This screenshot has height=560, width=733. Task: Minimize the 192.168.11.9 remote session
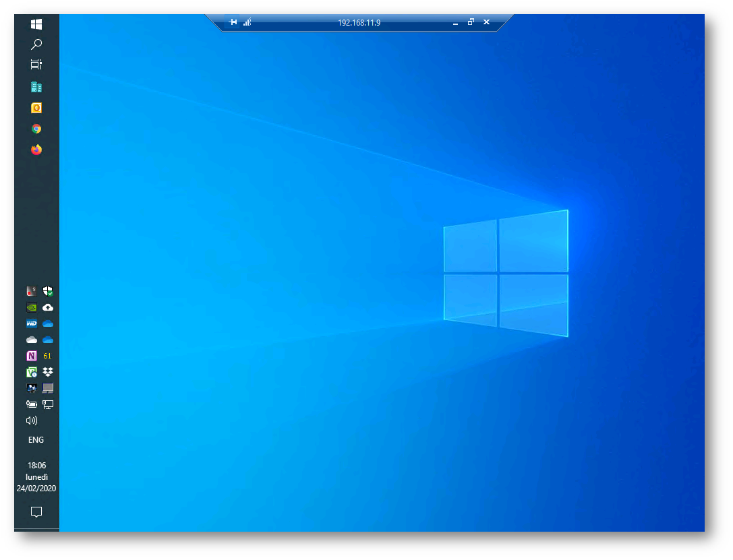(x=455, y=22)
